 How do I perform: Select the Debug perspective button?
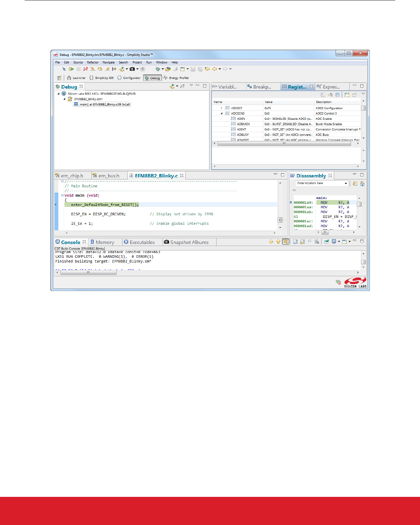click(153, 78)
